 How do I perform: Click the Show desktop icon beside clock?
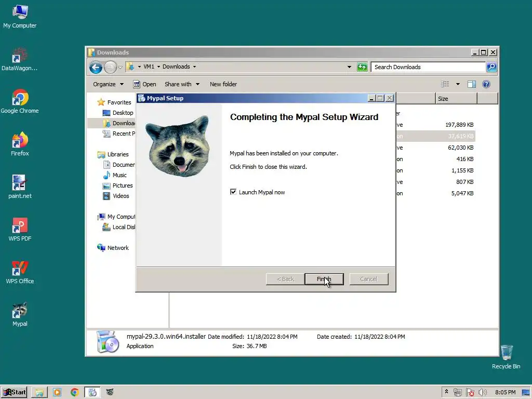[x=526, y=393]
